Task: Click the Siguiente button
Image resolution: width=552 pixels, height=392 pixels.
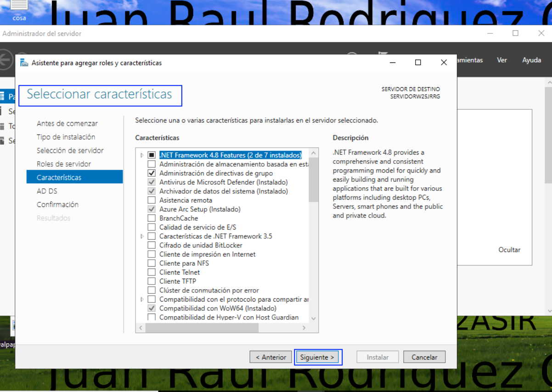Action: tap(318, 357)
